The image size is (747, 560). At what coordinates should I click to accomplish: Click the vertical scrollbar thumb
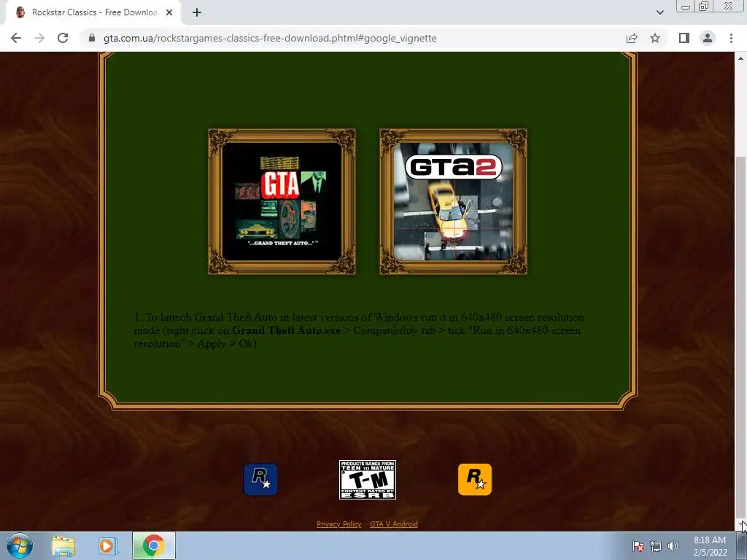pyautogui.click(x=740, y=336)
